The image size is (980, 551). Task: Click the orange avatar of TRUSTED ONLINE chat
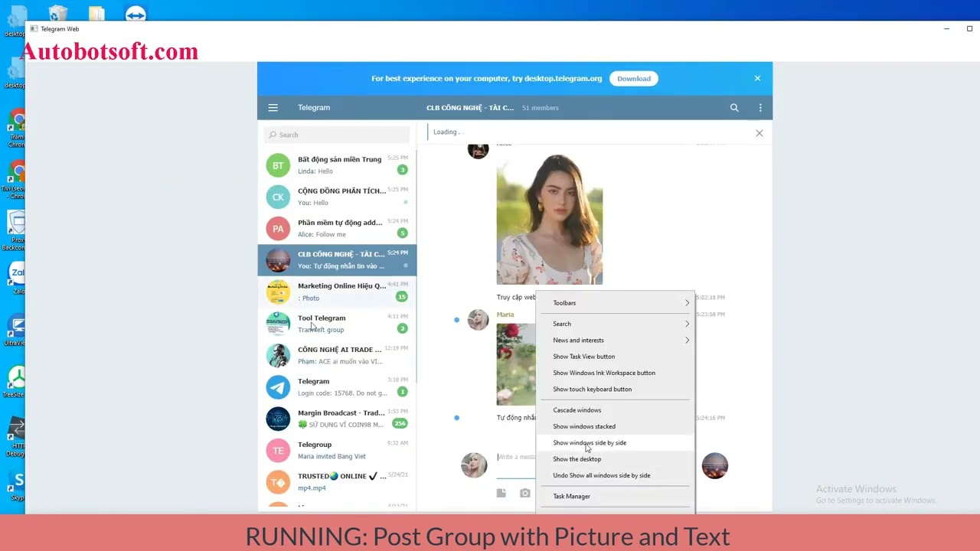click(x=278, y=481)
